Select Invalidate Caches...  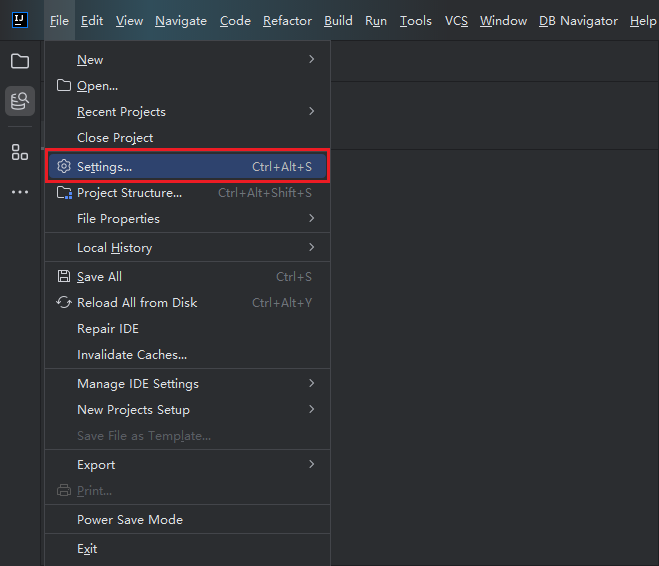[187, 355]
